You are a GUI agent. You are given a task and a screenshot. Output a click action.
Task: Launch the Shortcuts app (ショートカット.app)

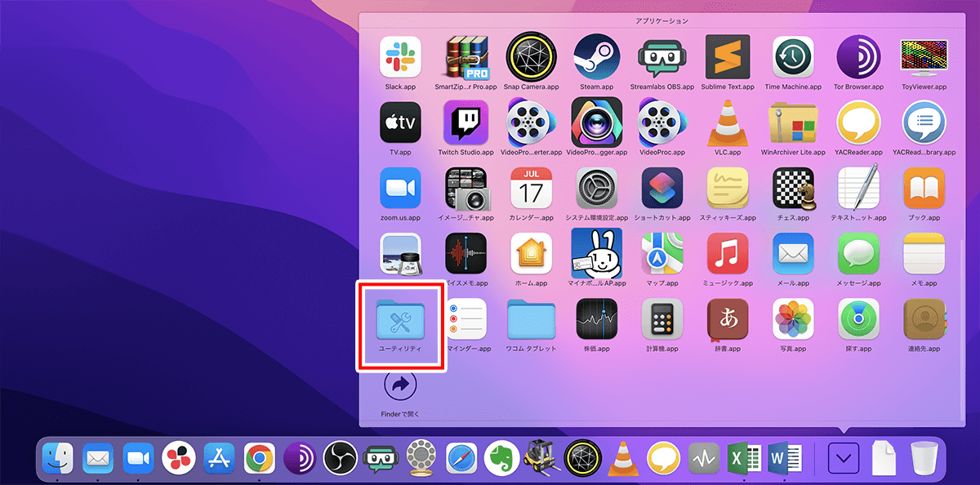(x=661, y=189)
